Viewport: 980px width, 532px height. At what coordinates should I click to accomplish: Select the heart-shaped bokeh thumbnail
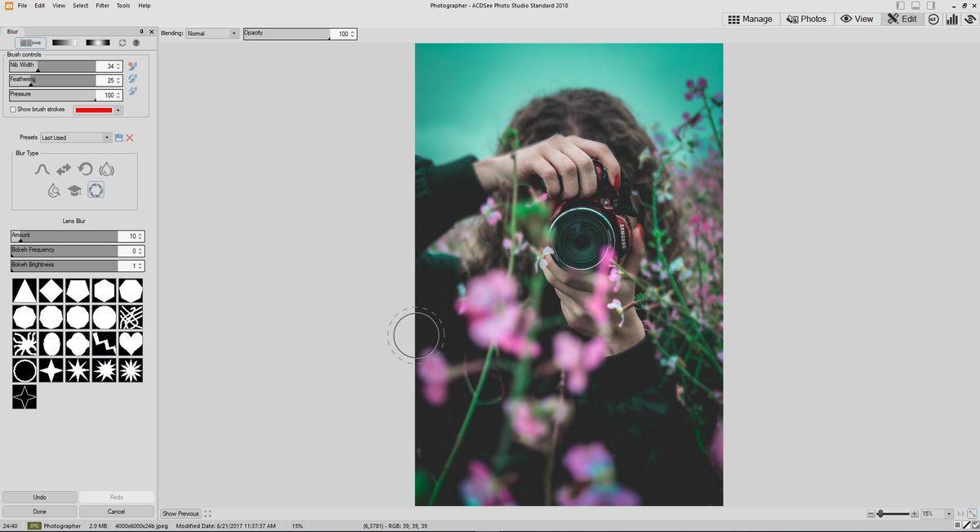pos(131,343)
